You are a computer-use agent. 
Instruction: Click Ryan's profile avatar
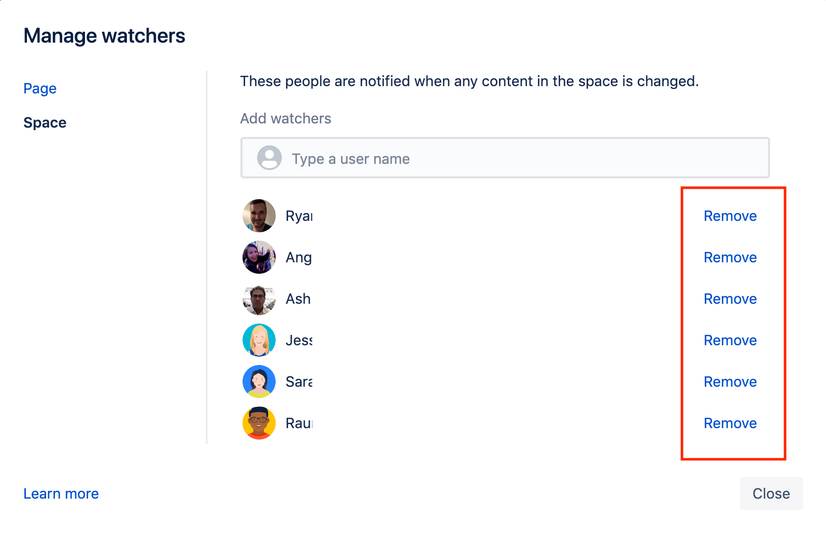pyautogui.click(x=259, y=215)
